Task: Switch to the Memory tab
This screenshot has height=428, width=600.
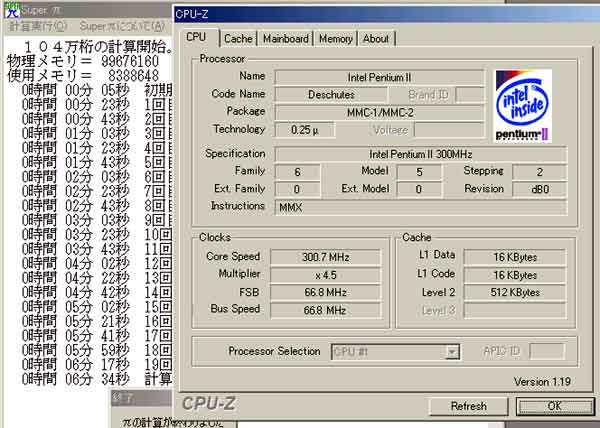Action: click(x=336, y=39)
